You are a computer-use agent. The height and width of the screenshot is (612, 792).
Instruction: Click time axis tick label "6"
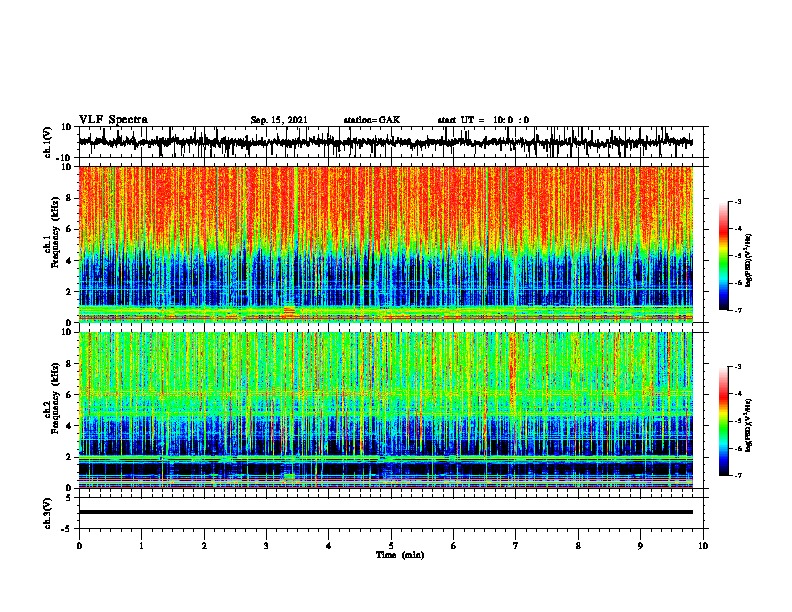(x=453, y=545)
